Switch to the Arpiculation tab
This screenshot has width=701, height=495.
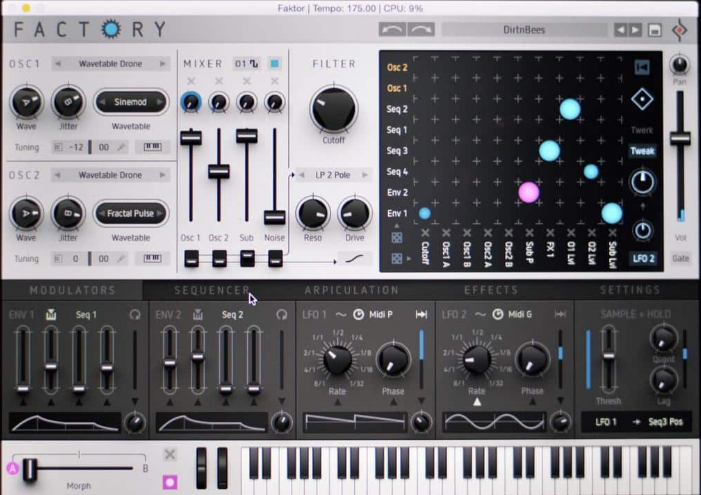351,290
